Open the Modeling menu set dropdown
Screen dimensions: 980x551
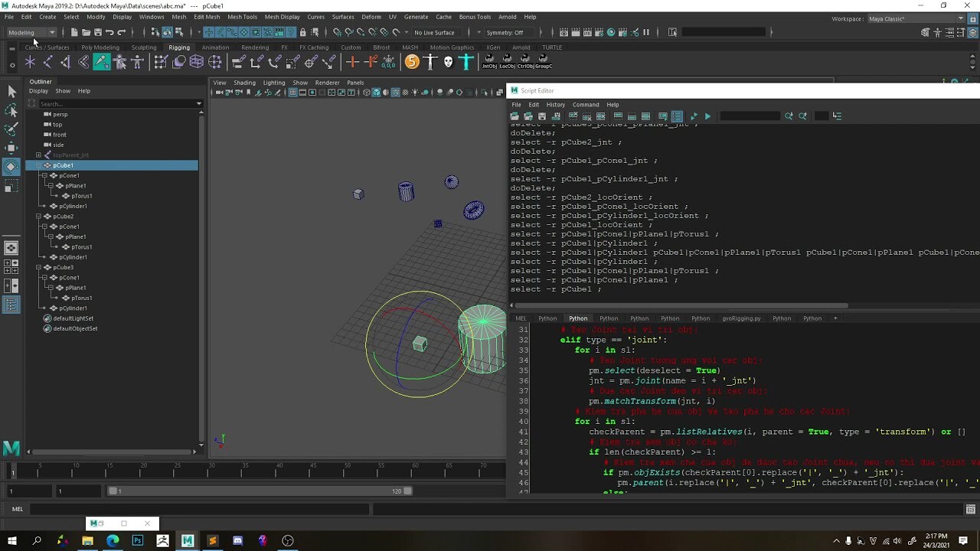[31, 32]
